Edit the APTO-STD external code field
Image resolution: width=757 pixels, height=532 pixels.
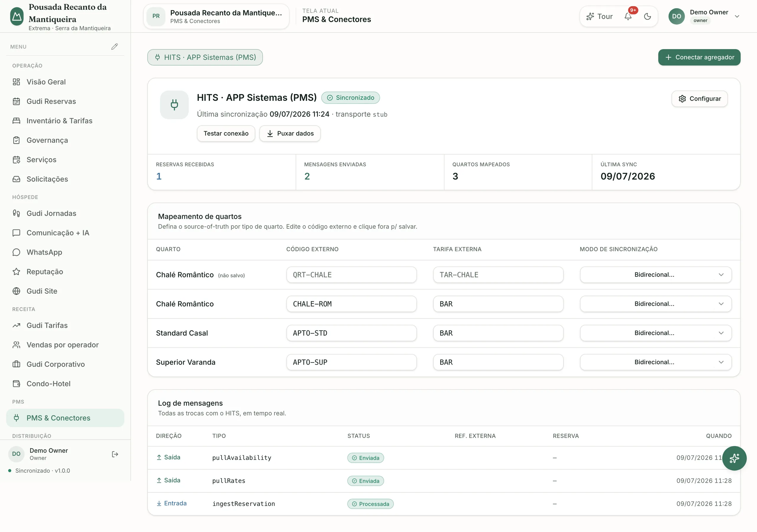point(352,333)
